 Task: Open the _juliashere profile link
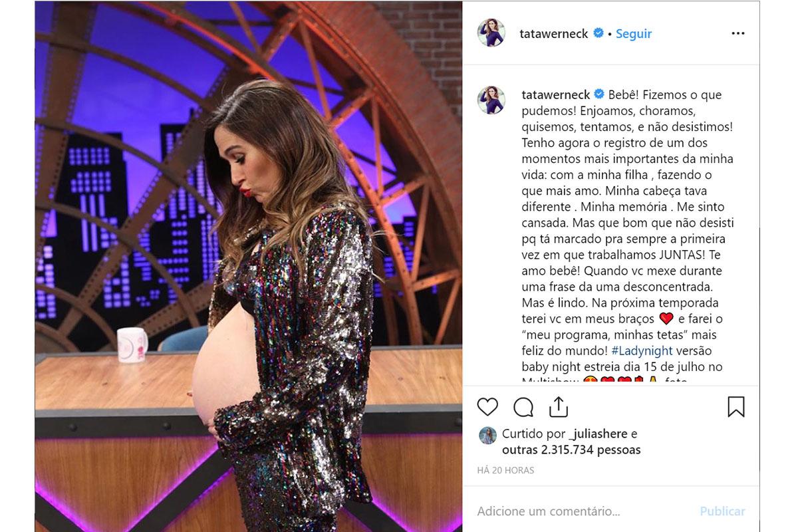click(597, 434)
